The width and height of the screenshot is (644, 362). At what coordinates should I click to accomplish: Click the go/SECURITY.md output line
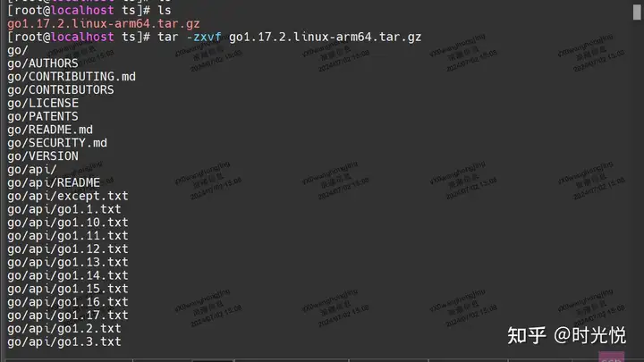pos(57,143)
